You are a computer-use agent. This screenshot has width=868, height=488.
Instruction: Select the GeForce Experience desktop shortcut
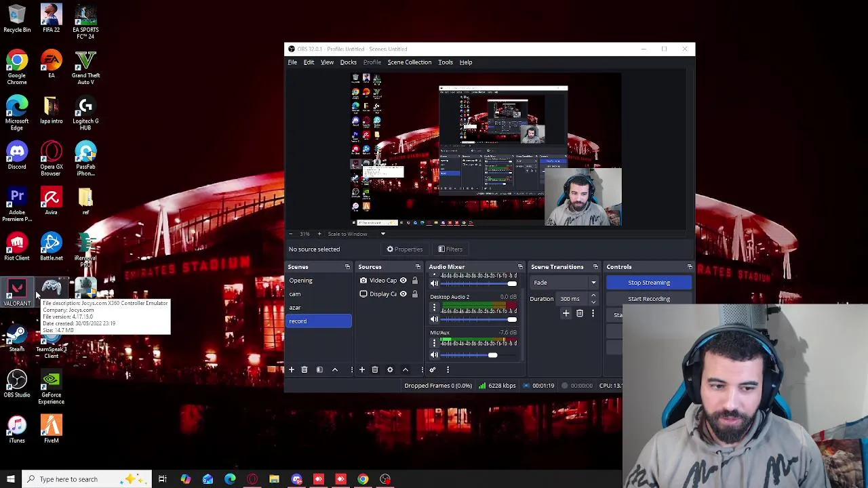52,388
